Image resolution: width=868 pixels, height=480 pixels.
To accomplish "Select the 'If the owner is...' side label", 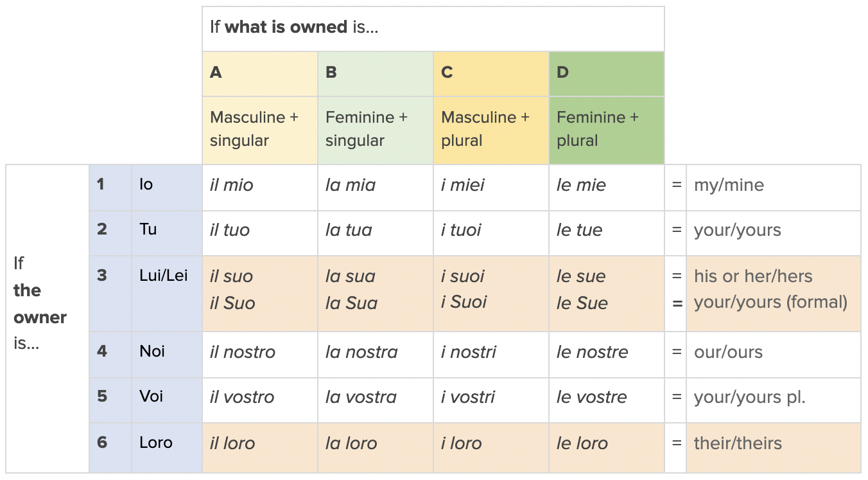I will [40, 303].
